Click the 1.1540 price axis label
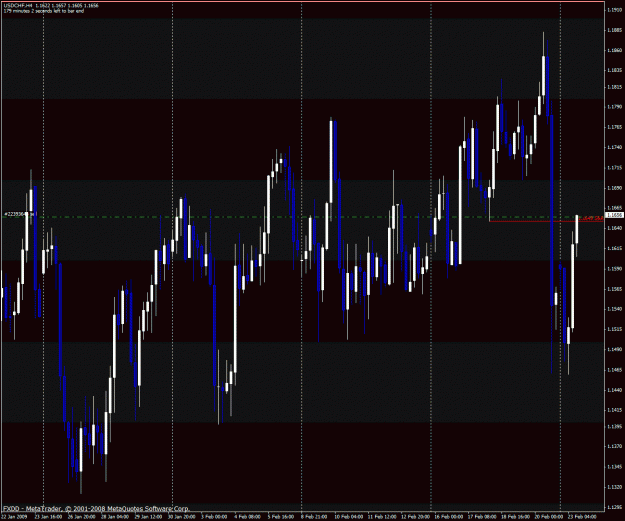625x521 pixels. 613,309
